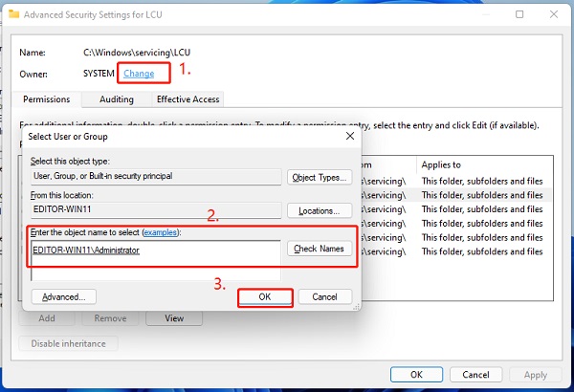Click the Locations button
This screenshot has height=392, width=574.
click(320, 211)
